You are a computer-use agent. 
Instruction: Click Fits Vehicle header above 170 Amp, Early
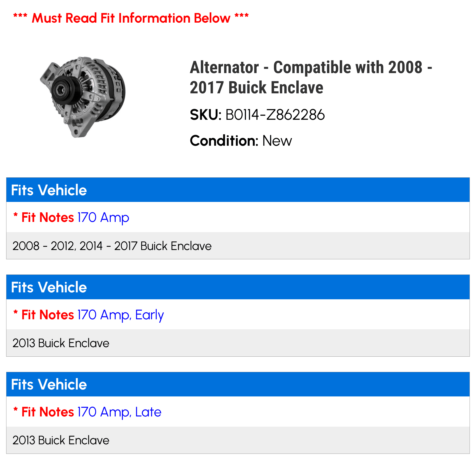(x=49, y=287)
